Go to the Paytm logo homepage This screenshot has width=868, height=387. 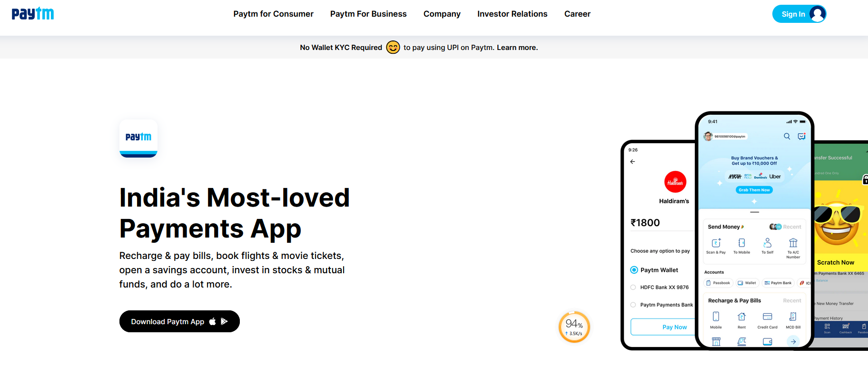pos(33,14)
